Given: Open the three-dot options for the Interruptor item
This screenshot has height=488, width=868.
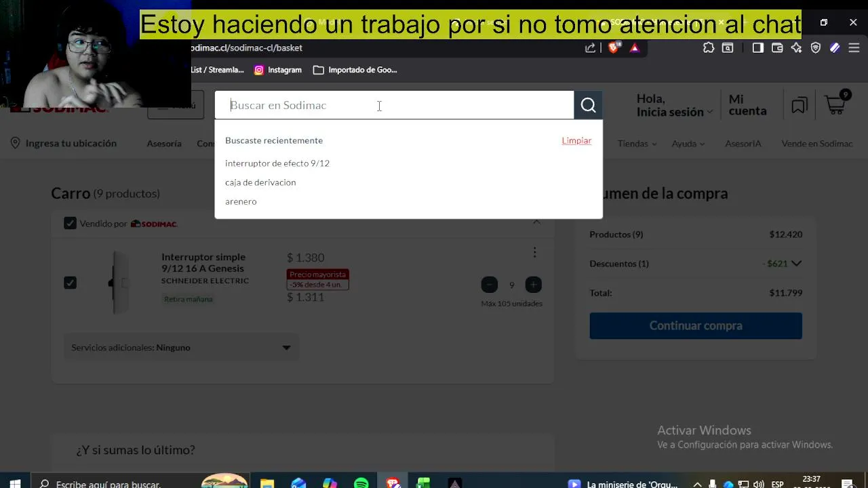Looking at the screenshot, I should (x=534, y=252).
